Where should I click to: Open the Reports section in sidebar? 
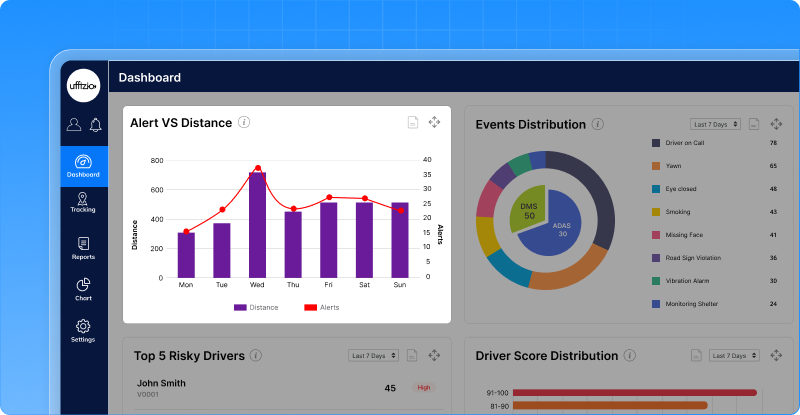point(84,247)
